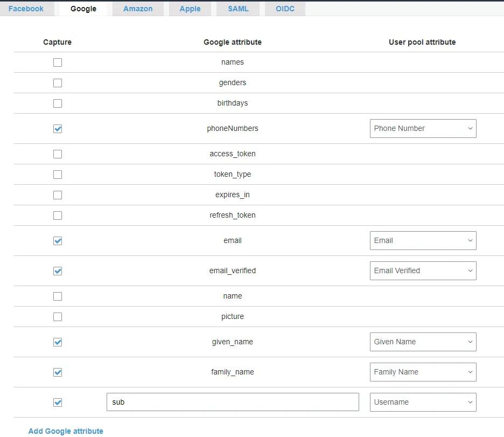Open the Email user pool dropdown
Viewport: 504px width, 437px height.
[423, 240]
